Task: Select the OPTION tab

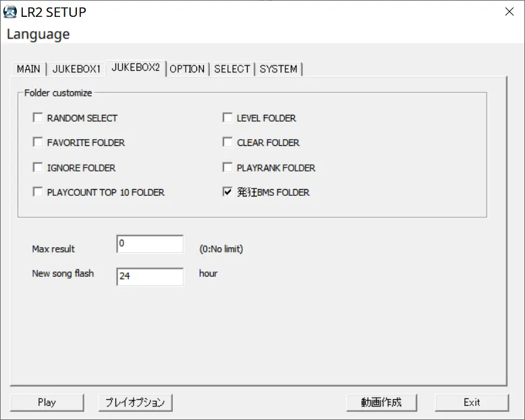Action: [187, 69]
